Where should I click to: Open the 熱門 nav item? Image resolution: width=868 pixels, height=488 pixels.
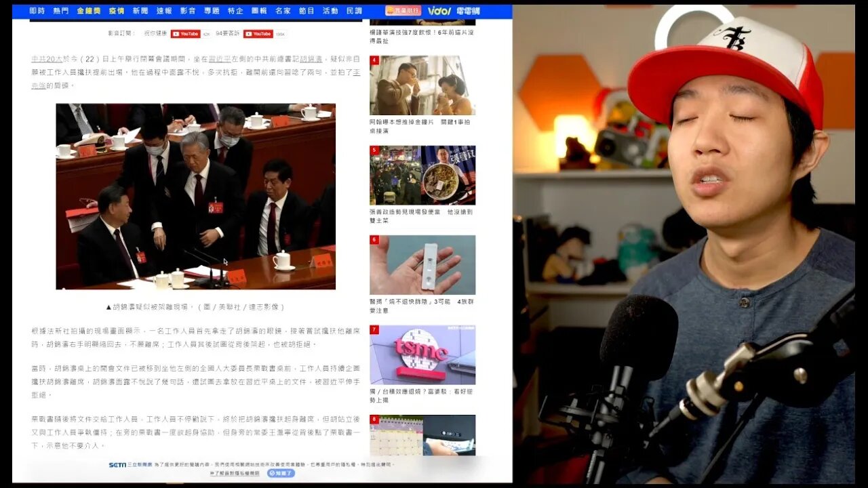[x=61, y=11]
